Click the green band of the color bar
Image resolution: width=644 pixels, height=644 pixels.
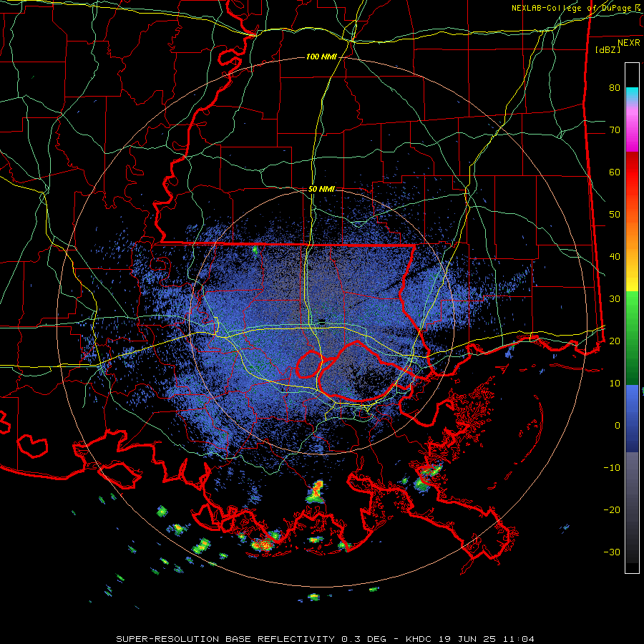tap(632, 338)
